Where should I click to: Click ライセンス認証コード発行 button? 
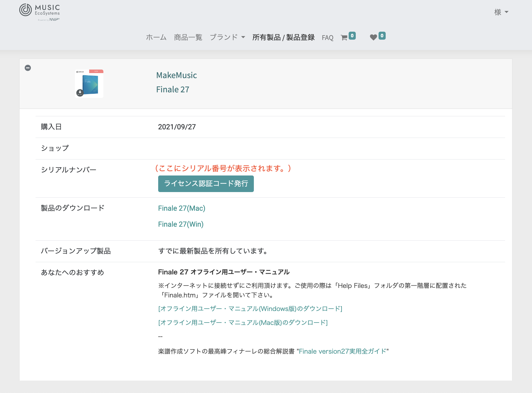206,184
